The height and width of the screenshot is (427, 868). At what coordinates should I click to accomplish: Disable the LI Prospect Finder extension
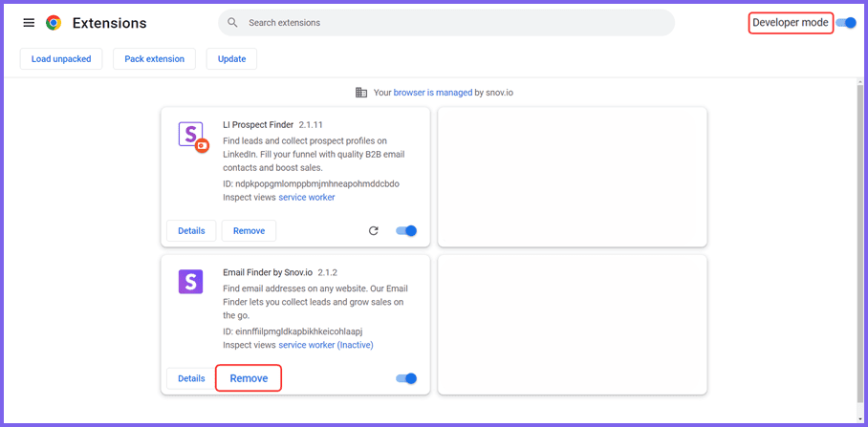click(406, 230)
